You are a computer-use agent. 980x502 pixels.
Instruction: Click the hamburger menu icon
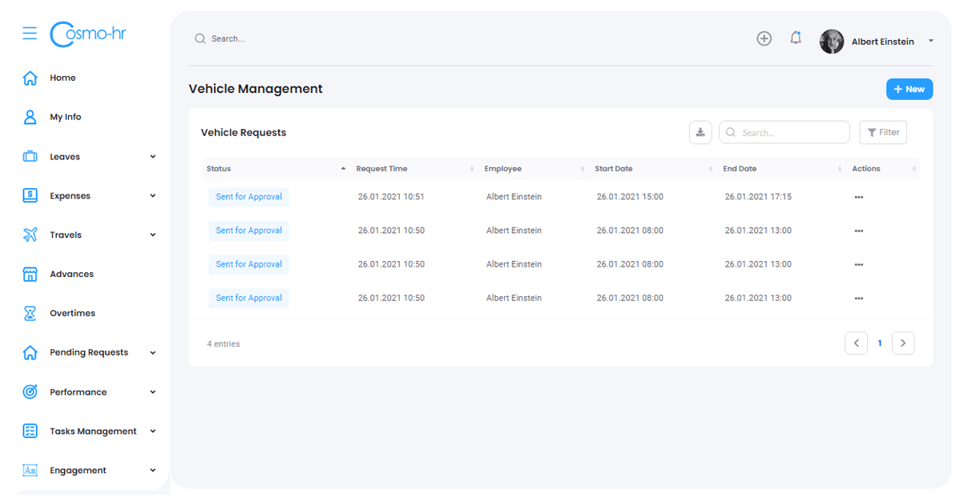30,33
